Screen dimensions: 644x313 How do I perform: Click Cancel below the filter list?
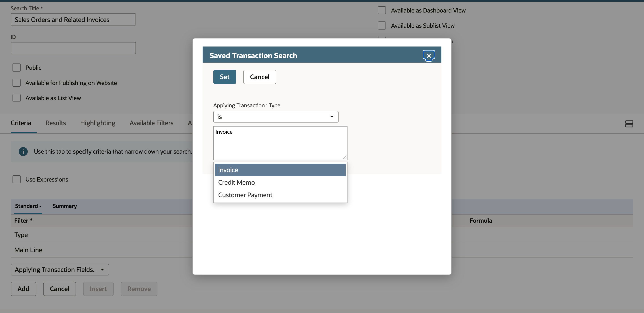59,289
